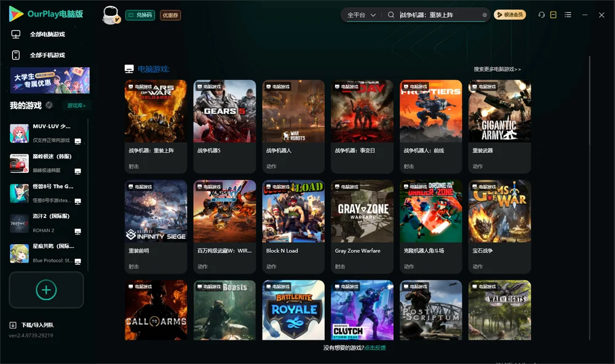The width and height of the screenshot is (615, 364).
Task: Clear the search text with x icon
Action: pyautogui.click(x=485, y=15)
